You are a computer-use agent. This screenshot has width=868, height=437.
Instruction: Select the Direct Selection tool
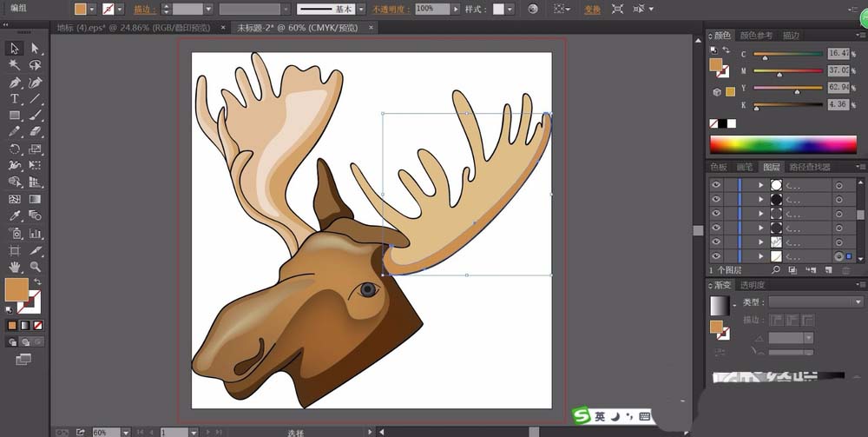click(x=36, y=48)
